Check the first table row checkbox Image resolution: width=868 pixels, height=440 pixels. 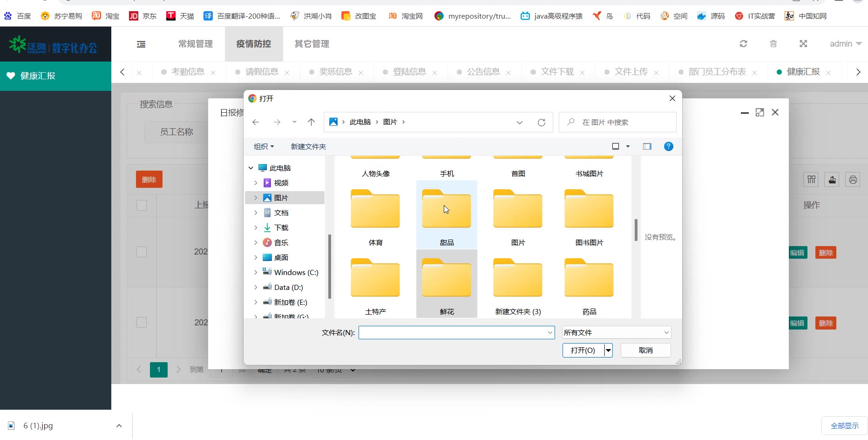(142, 252)
